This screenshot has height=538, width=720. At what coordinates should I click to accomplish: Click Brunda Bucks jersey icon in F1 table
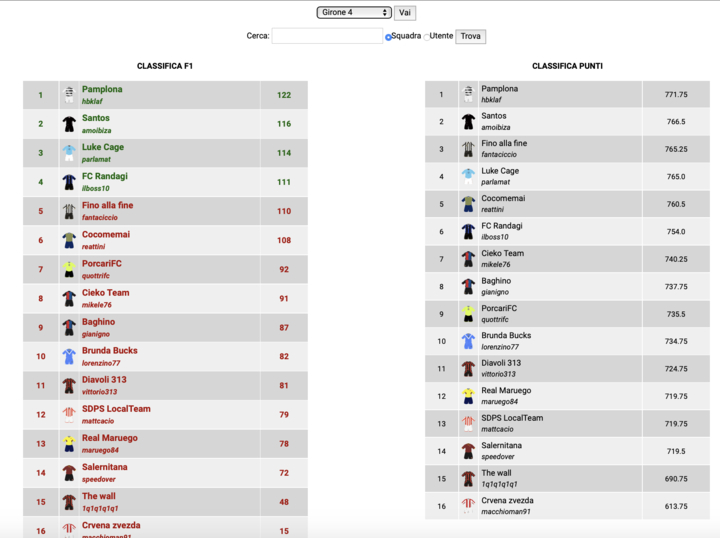coord(68,356)
